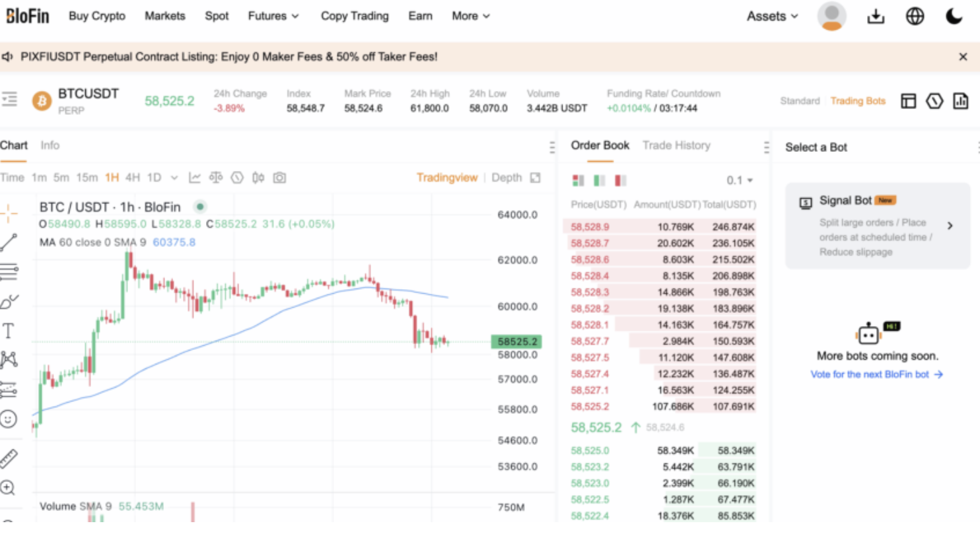The image size is (980, 540).
Task: Switch chart to Depth view
Action: [507, 178]
